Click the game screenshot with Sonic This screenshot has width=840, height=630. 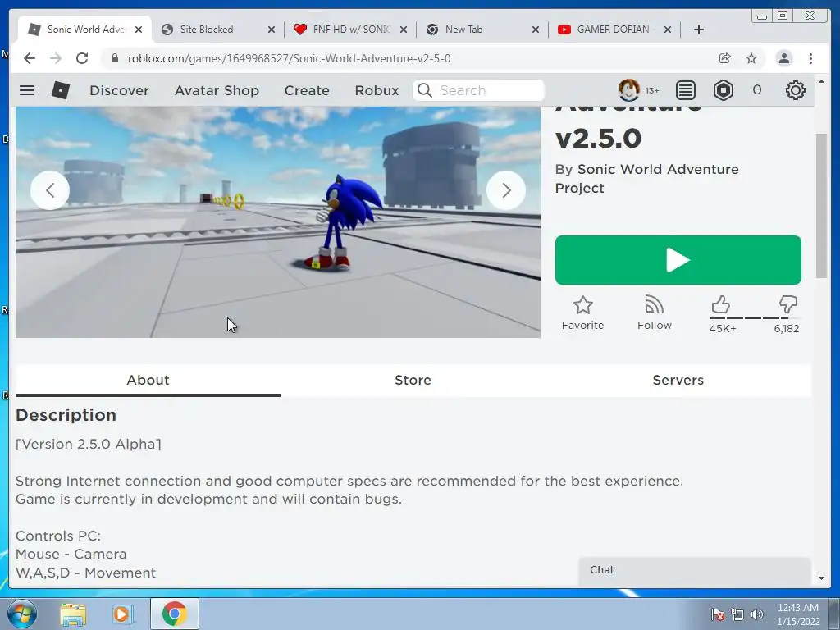pos(277,221)
